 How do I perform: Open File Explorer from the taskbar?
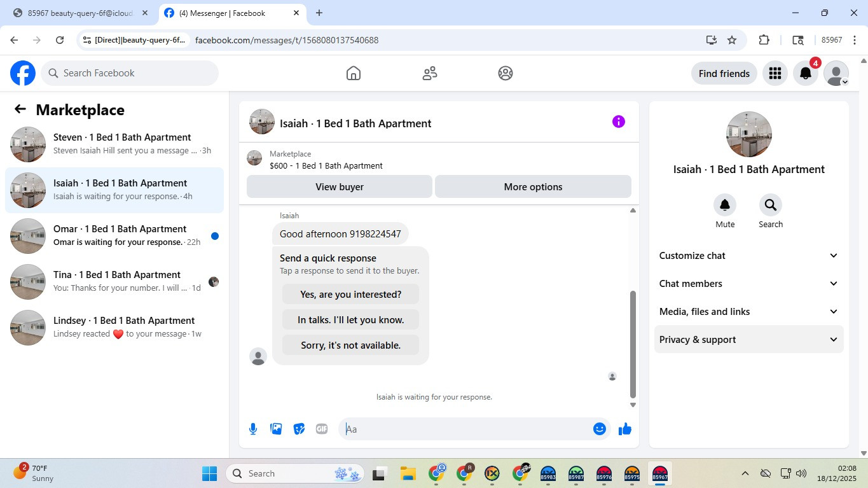click(x=408, y=473)
